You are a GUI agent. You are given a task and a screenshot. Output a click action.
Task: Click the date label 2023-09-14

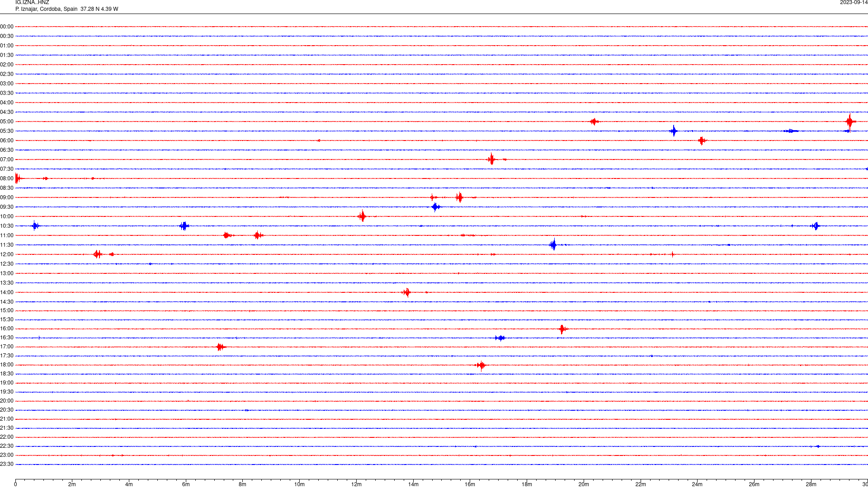coord(854,2)
